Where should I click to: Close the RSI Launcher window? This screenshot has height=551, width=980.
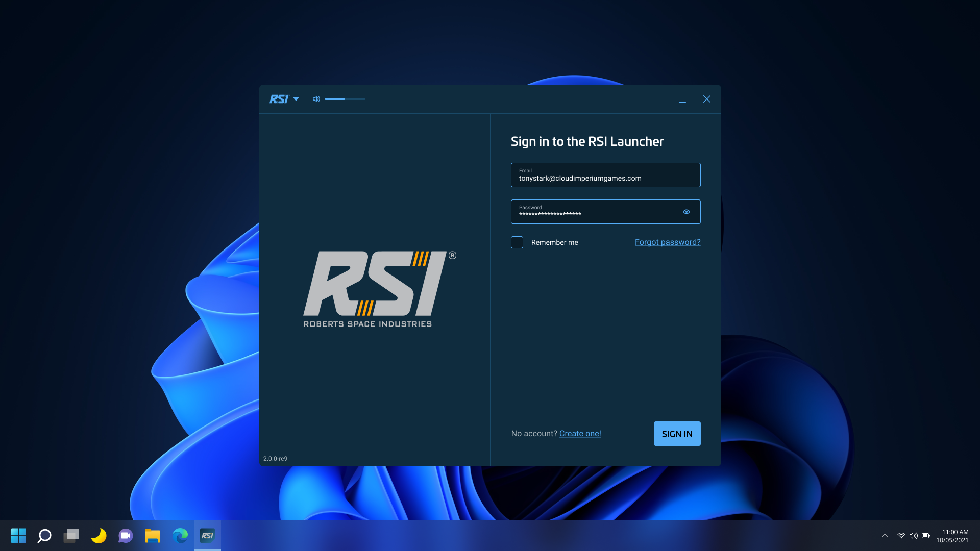pyautogui.click(x=707, y=99)
